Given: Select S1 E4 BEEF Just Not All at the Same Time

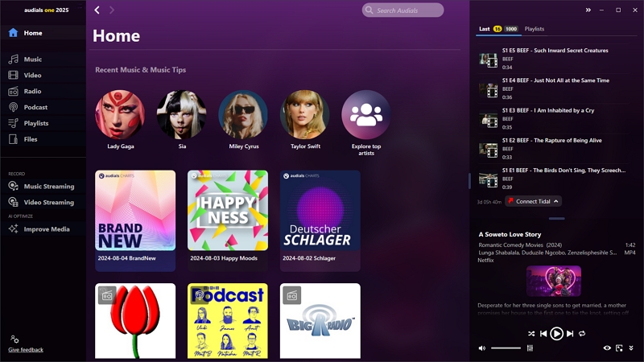Looking at the screenshot, I should pyautogui.click(x=553, y=88).
